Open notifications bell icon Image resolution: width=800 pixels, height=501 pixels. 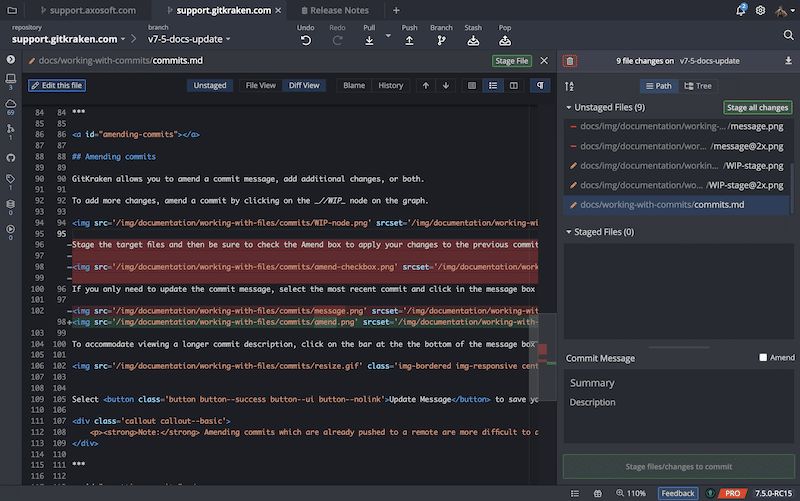[x=741, y=10]
